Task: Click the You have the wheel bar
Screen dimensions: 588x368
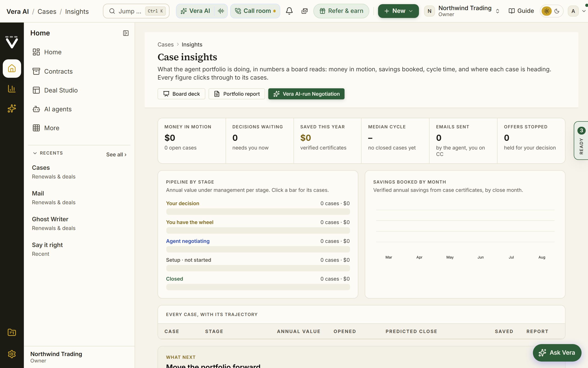Action: tap(258, 230)
